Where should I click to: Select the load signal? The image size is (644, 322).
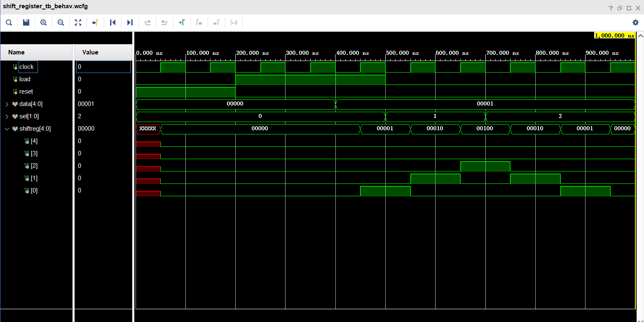pyautogui.click(x=25, y=79)
